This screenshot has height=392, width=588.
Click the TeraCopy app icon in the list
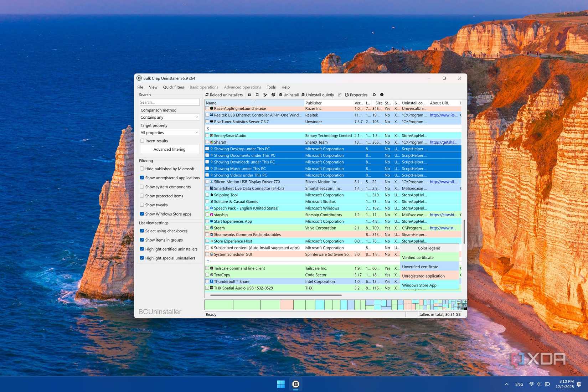pos(212,275)
